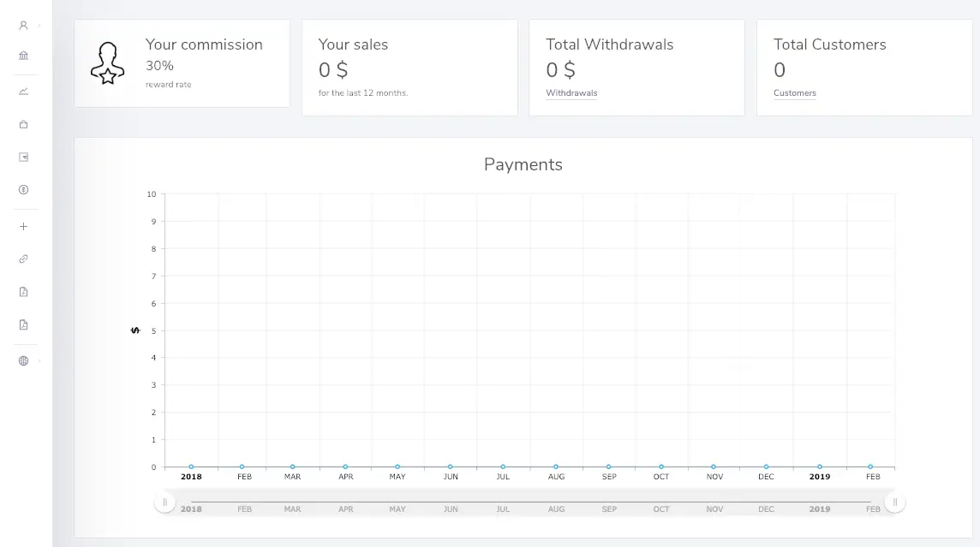Open the Withdrawals link
Image resolution: width=980 pixels, height=547 pixels.
pyautogui.click(x=571, y=93)
